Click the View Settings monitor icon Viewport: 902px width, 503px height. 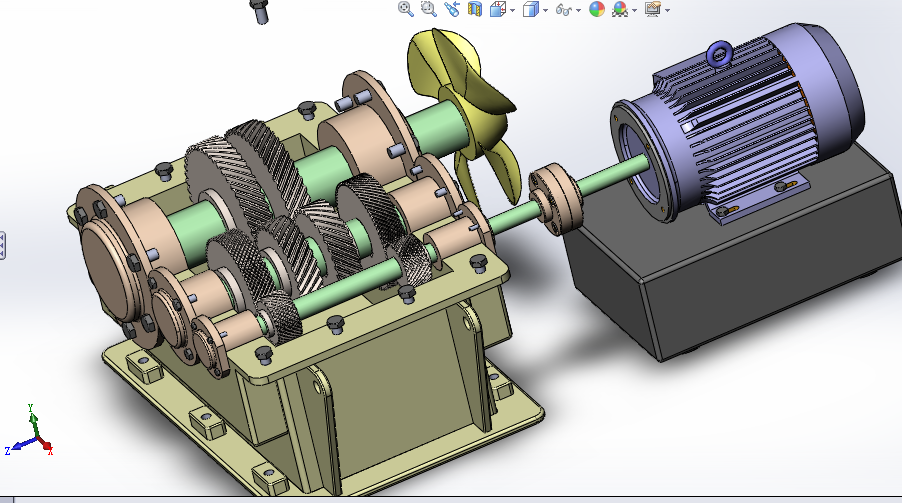tap(652, 9)
